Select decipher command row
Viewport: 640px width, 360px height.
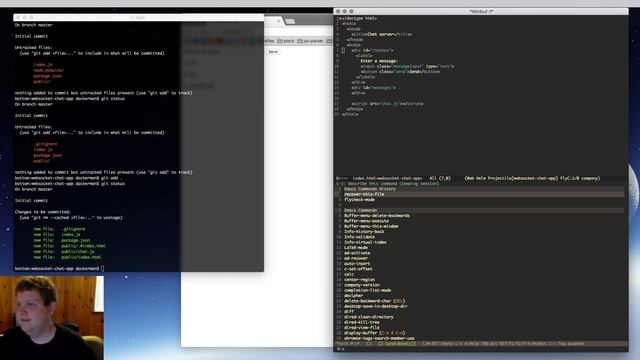coord(353,296)
